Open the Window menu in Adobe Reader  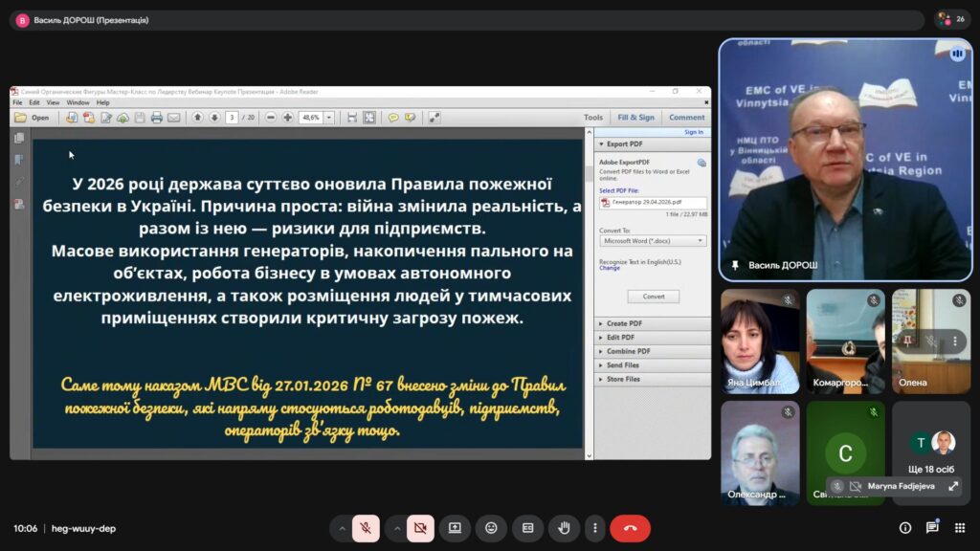[x=78, y=102]
